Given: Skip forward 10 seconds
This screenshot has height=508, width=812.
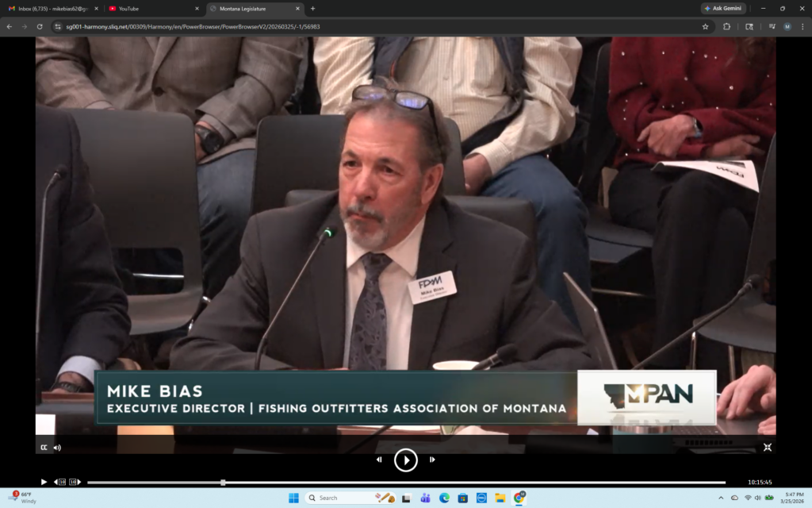Looking at the screenshot, I should coord(74,482).
